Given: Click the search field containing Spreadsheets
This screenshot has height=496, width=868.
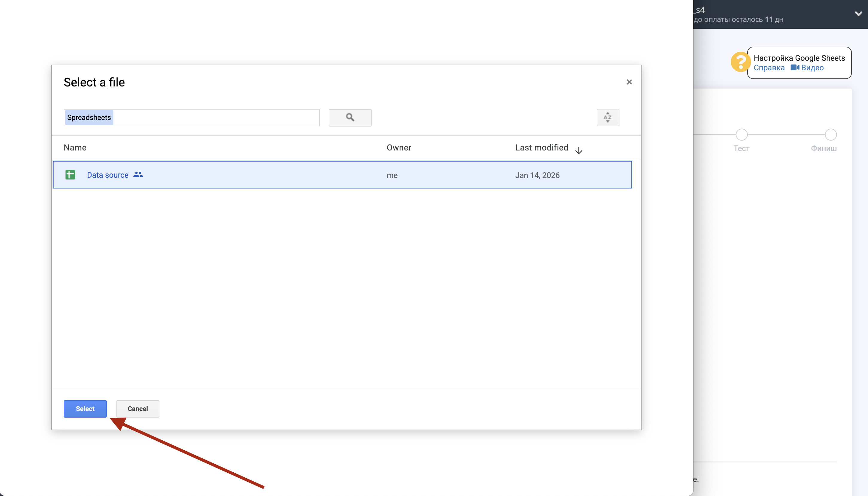Looking at the screenshot, I should (191, 117).
